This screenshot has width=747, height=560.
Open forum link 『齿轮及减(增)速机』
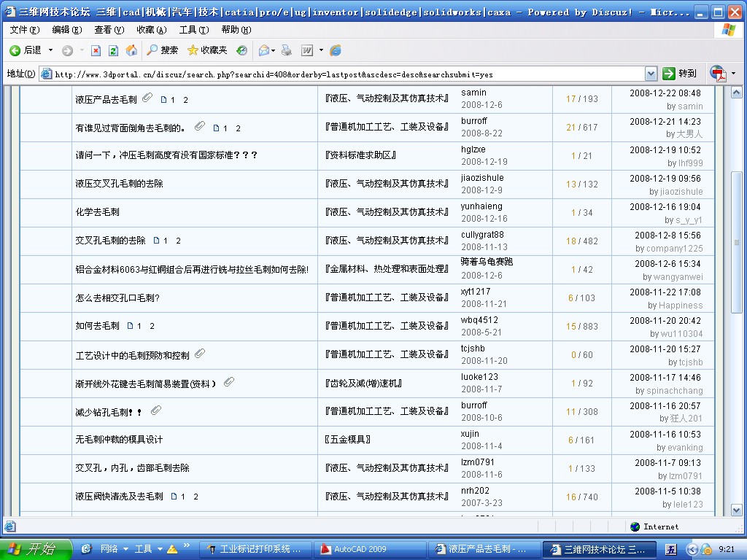click(363, 383)
